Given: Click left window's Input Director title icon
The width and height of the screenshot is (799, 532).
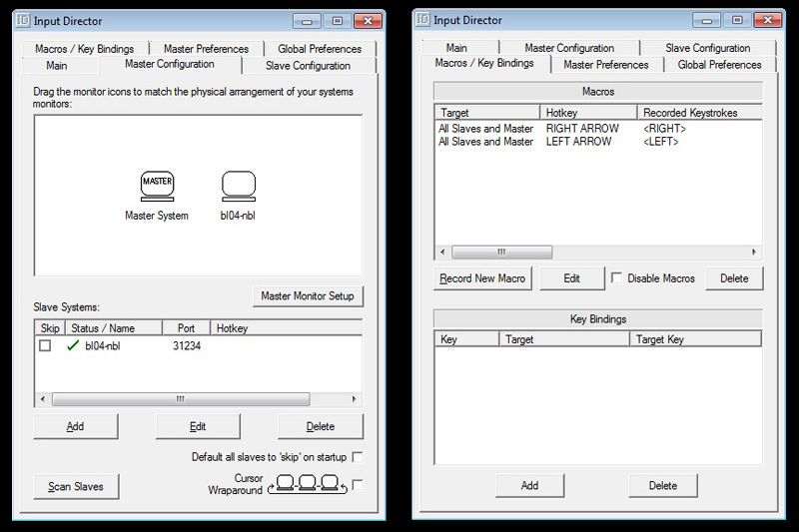Looking at the screenshot, I should pyautogui.click(x=22, y=19).
